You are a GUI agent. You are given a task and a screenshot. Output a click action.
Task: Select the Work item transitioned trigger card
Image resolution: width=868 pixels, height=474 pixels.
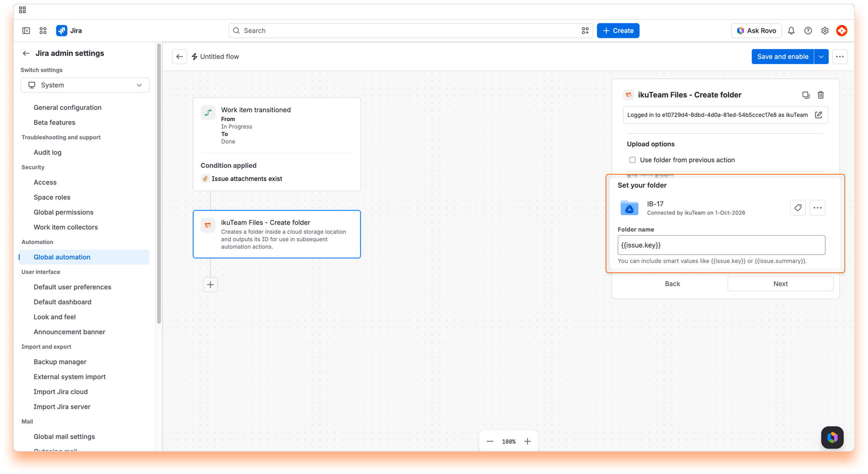(277, 144)
